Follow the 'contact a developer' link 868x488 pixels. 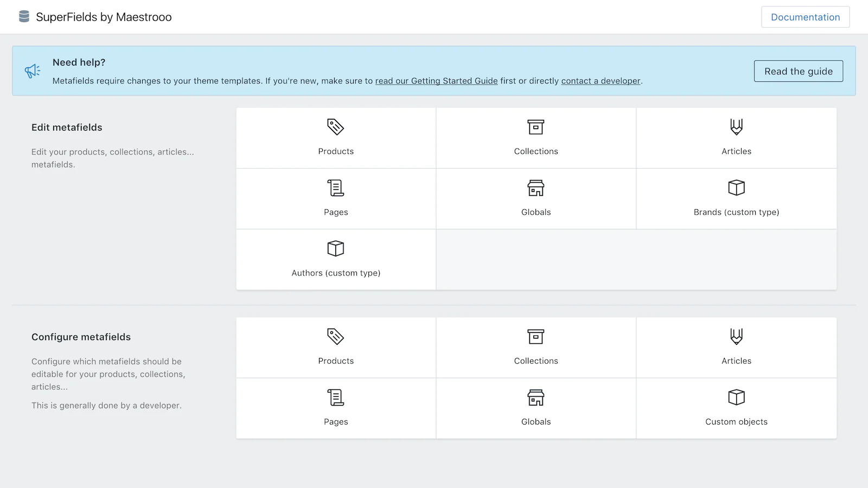[601, 81]
